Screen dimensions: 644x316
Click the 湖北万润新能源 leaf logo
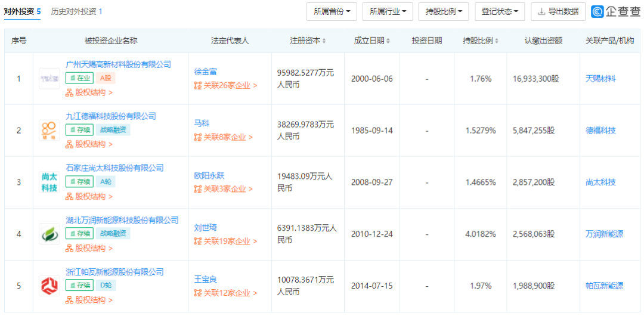[x=49, y=234]
